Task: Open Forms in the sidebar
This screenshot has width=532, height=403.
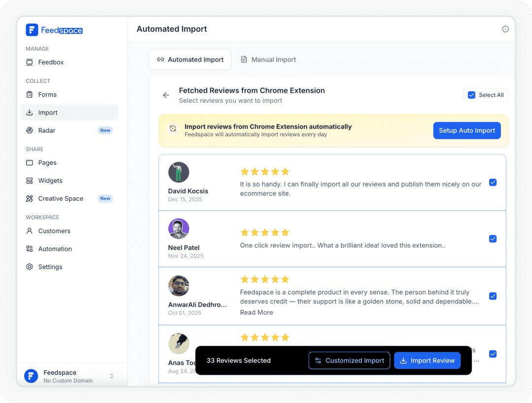Action: (x=69, y=94)
